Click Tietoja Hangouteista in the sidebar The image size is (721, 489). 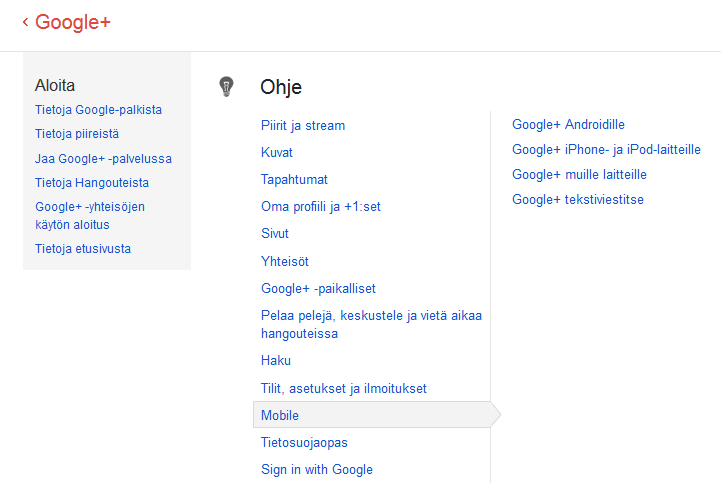click(92, 183)
